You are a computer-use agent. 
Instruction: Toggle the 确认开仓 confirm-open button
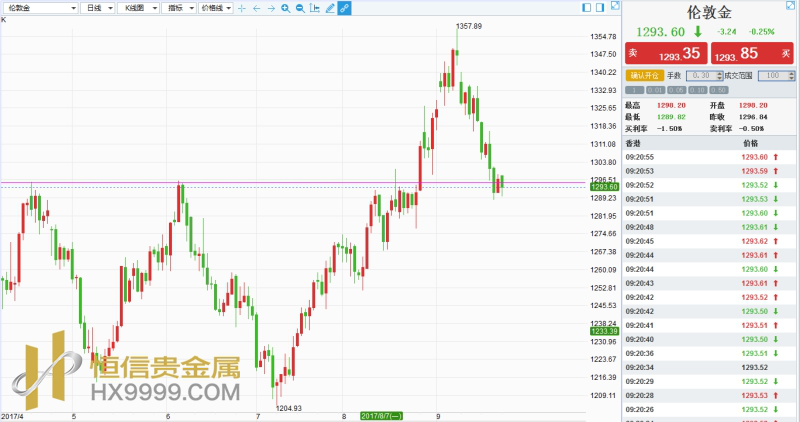click(x=643, y=76)
